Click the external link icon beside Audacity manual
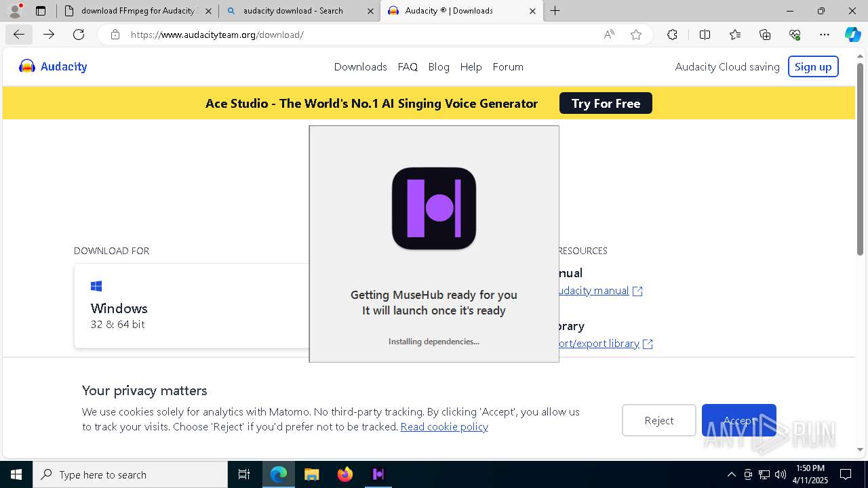Image resolution: width=868 pixels, height=488 pixels. (x=637, y=291)
